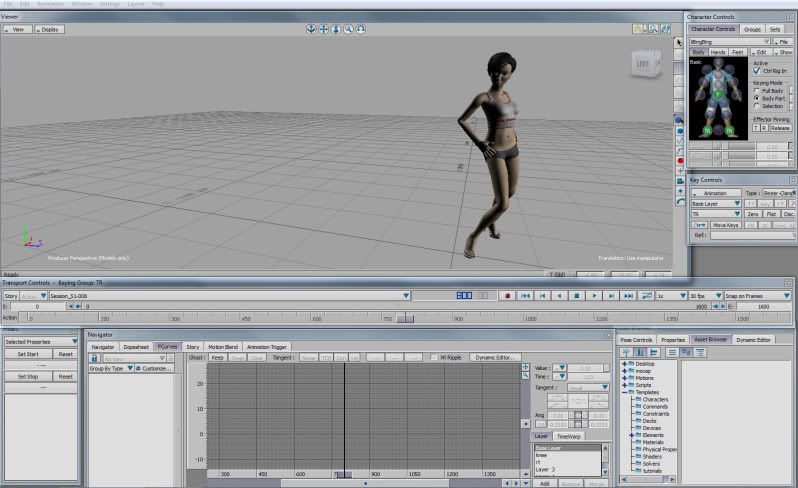Click the Zero button in Key Controls
This screenshot has width=798, height=488.
pyautogui.click(x=753, y=214)
